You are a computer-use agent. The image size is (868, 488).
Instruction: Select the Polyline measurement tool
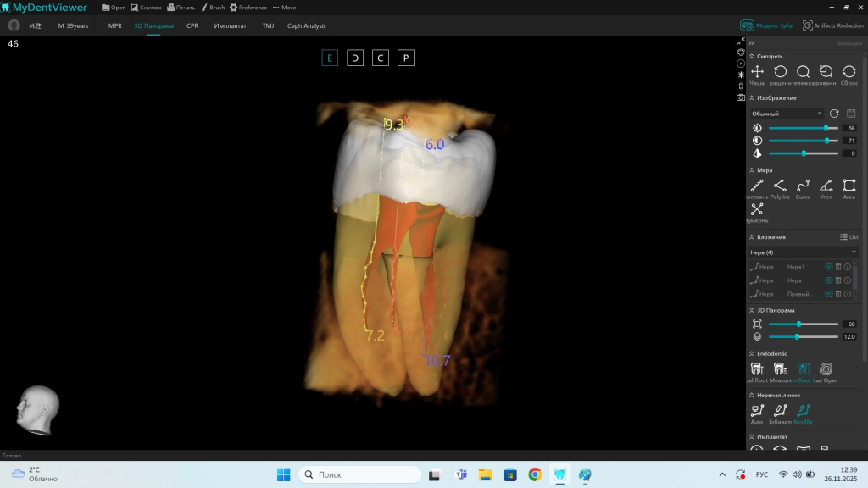pyautogui.click(x=780, y=186)
